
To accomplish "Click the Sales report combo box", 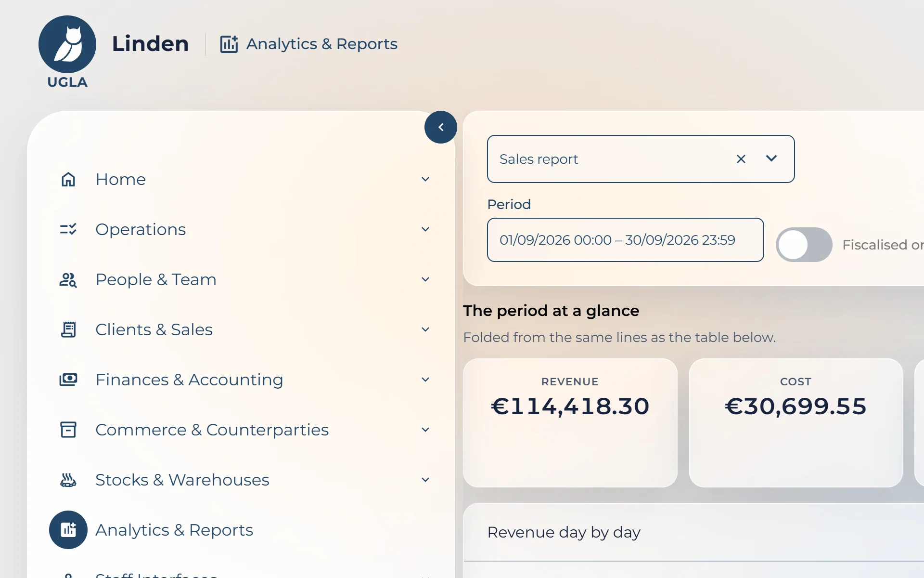I will tap(641, 159).
